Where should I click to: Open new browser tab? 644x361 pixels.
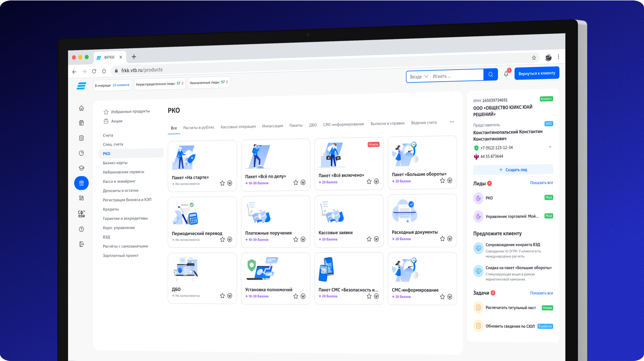tap(134, 57)
